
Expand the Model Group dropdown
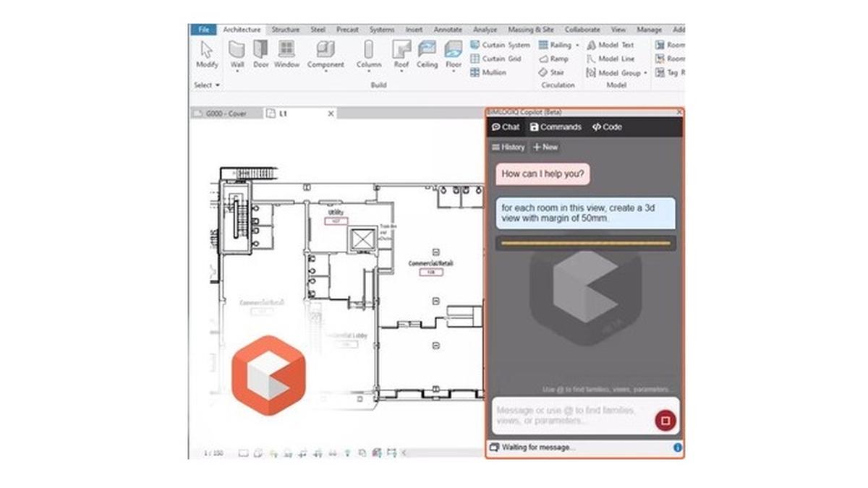[644, 72]
